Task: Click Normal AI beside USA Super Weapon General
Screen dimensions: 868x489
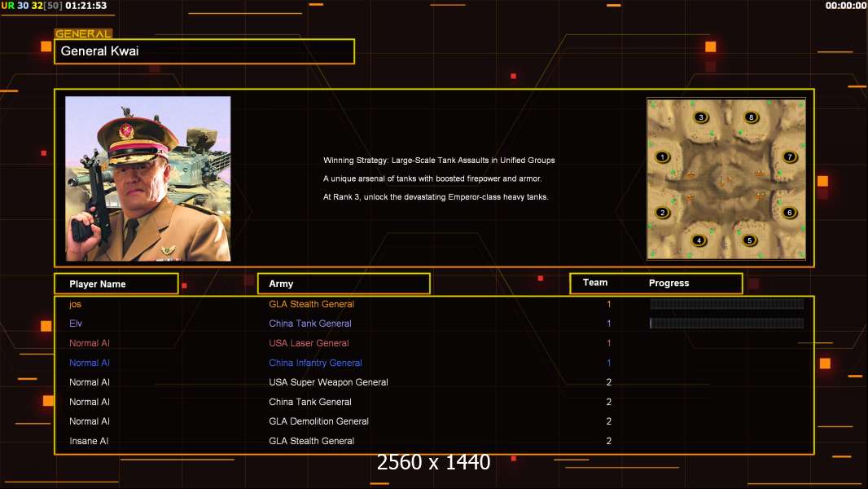Action: point(89,382)
